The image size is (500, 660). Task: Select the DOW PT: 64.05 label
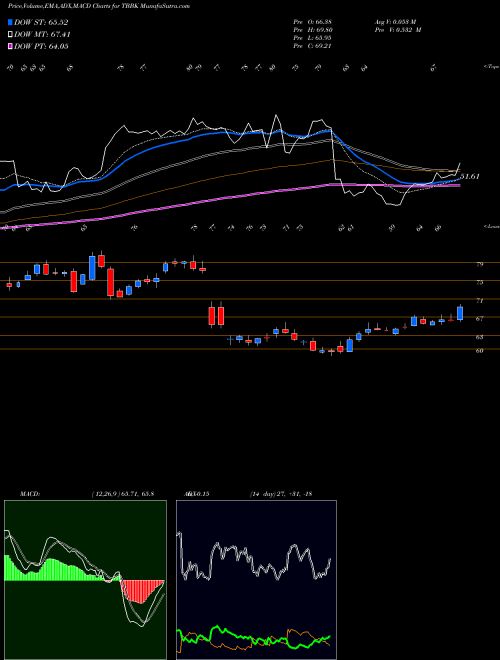pos(41,46)
